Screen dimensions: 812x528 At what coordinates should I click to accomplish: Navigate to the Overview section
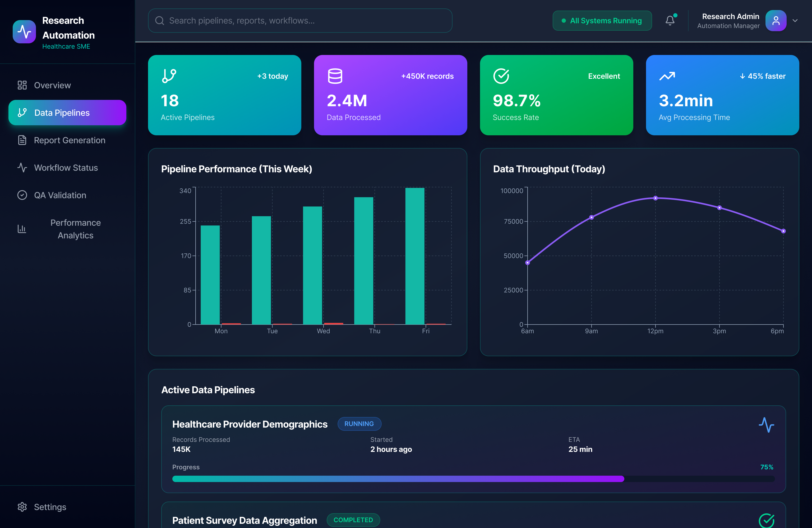(x=52, y=85)
